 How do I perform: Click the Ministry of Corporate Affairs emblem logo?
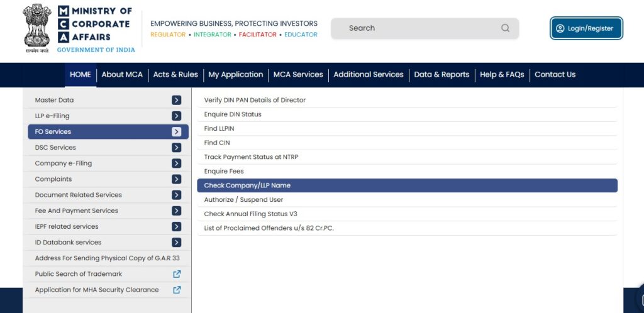pos(37,28)
